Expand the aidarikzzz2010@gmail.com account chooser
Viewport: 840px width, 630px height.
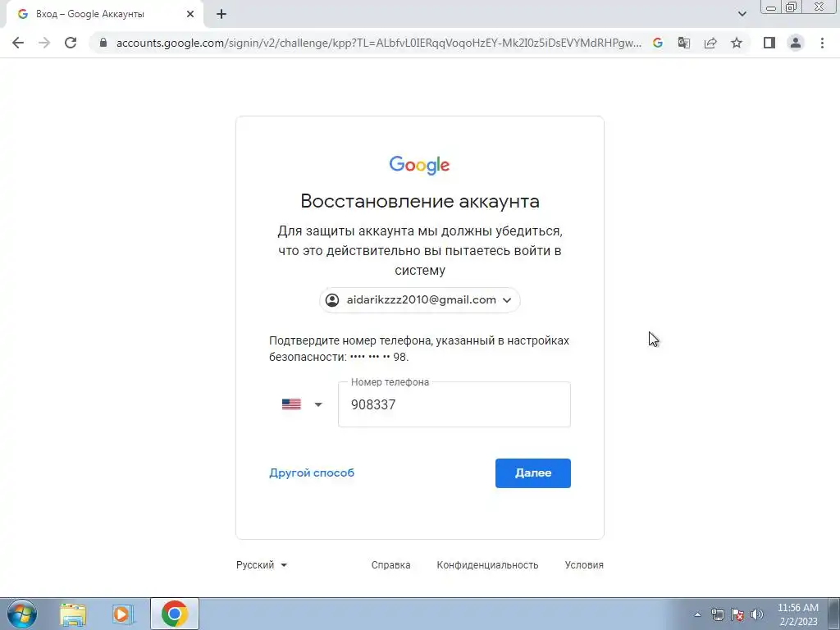(x=419, y=300)
